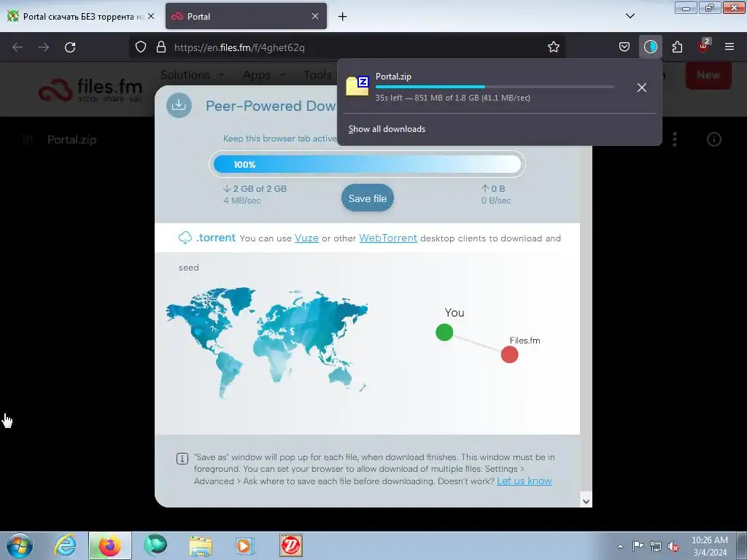Open the Firefox hamburger menu
The height and width of the screenshot is (560, 747).
tap(729, 47)
